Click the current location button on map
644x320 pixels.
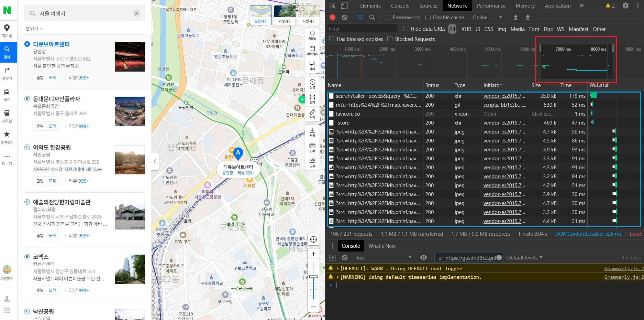click(x=313, y=239)
